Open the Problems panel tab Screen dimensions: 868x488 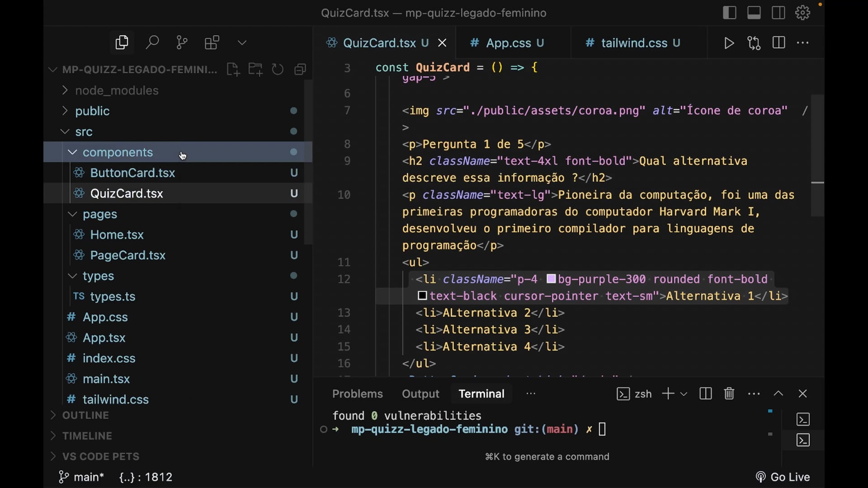pos(357,394)
